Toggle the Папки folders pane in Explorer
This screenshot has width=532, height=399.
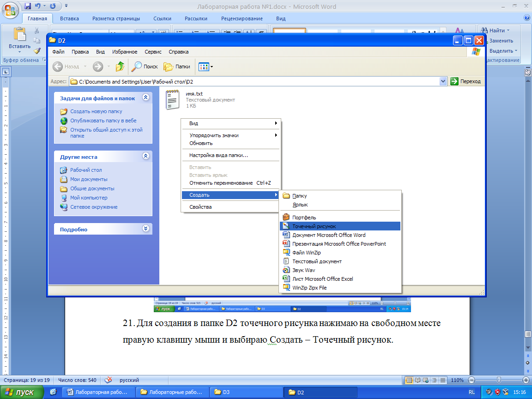click(177, 66)
